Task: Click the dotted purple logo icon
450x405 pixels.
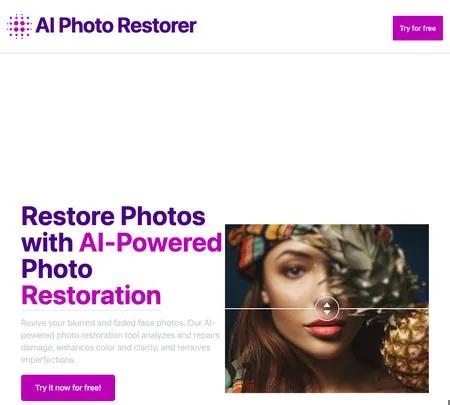Action: click(x=19, y=26)
